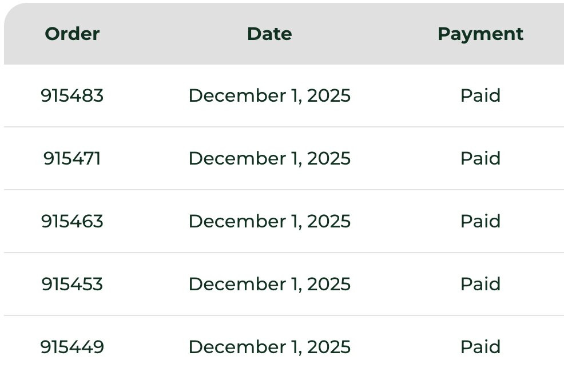Click the date for order 915483
The height and width of the screenshot is (392, 564).
269,95
